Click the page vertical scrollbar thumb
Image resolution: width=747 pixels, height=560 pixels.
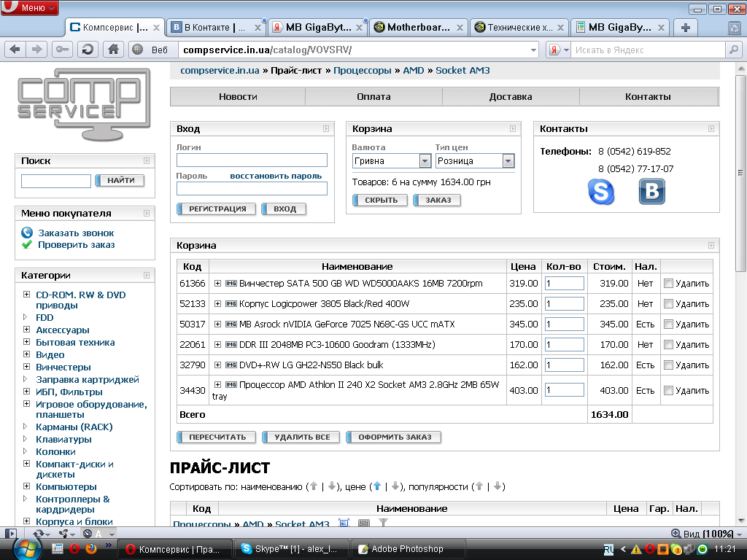[740, 173]
